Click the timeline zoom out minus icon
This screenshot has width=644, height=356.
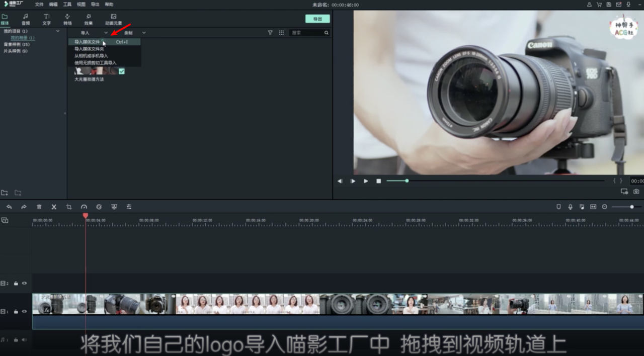click(605, 207)
